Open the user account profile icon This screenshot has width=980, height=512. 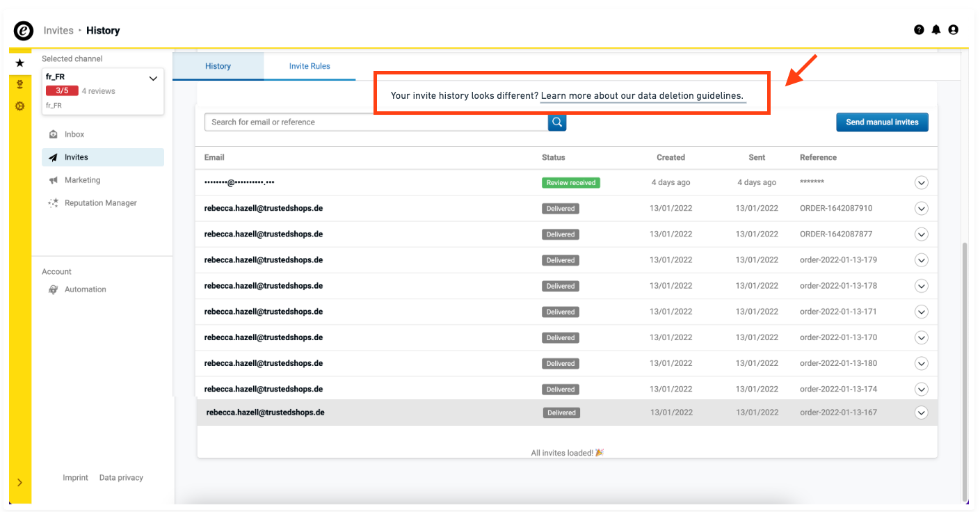pos(954,30)
